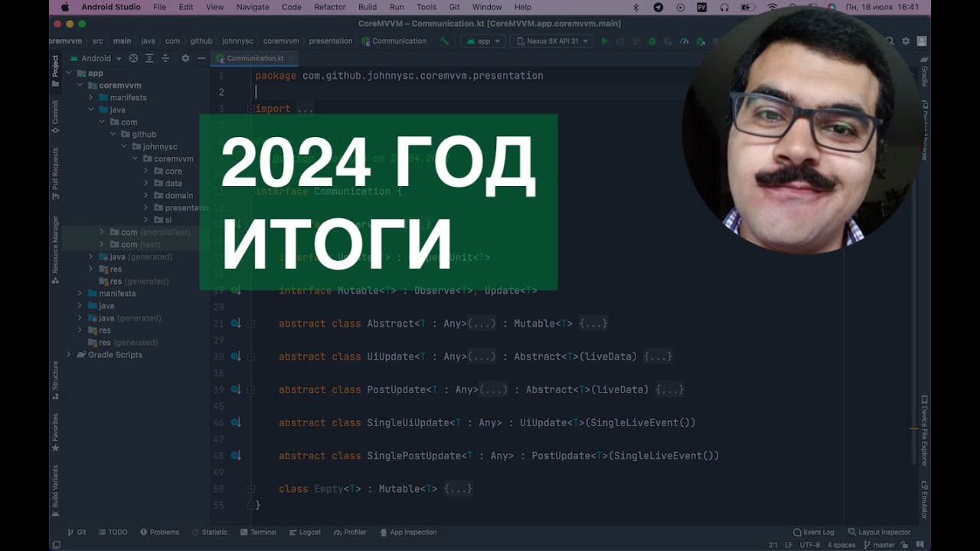Open Project panel options gear
This screenshot has height=551, width=980.
pos(185,58)
